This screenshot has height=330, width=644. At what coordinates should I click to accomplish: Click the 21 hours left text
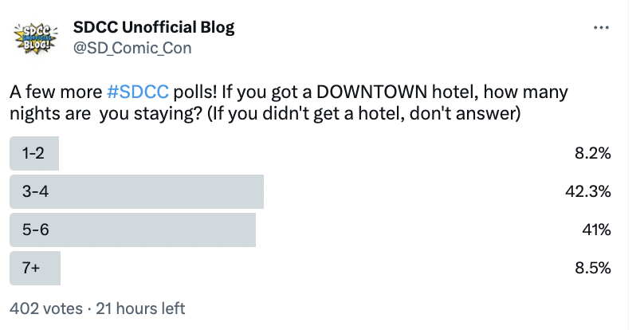[140, 308]
